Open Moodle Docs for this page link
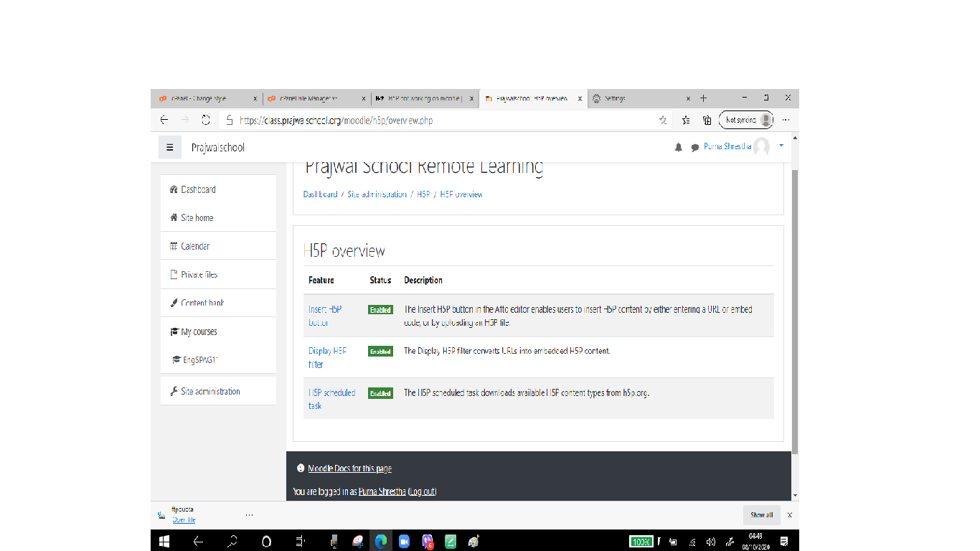980x551 pixels. point(349,468)
